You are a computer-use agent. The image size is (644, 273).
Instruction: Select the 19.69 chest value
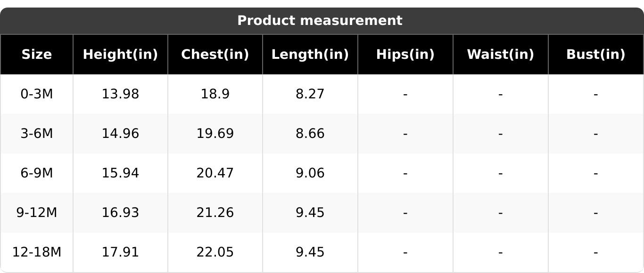(x=215, y=134)
